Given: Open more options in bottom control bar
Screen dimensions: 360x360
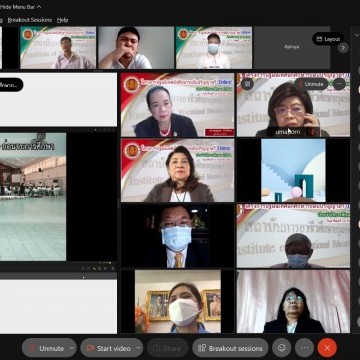Looking at the screenshot, I should pyautogui.click(x=304, y=348).
